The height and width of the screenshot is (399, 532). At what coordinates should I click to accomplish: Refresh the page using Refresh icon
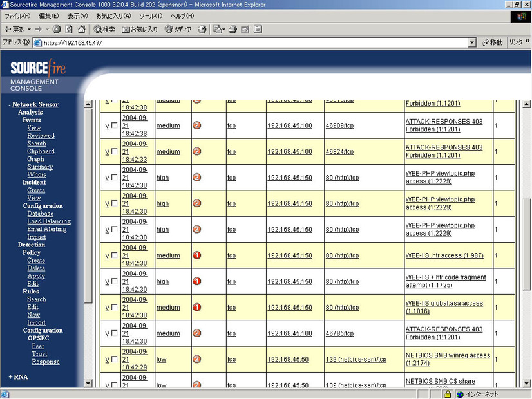69,30
